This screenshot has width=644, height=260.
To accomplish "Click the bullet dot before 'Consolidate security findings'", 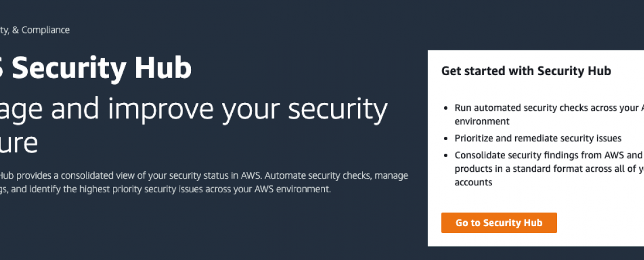I will pyautogui.click(x=446, y=155).
